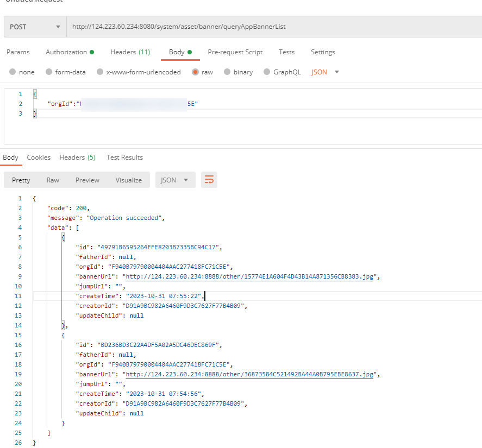Viewport: 482px width, 448px height.
Task: Click the wrap lines icon in response toolbar
Action: (209, 180)
